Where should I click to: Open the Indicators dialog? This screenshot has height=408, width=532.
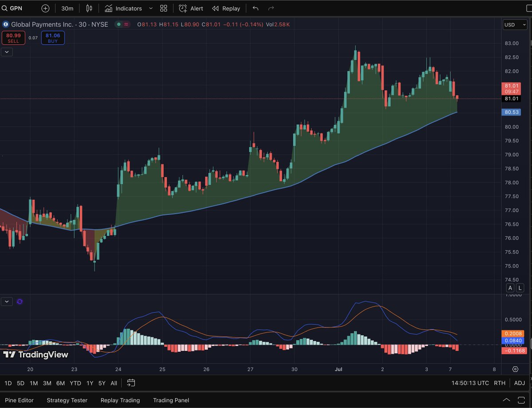123,8
